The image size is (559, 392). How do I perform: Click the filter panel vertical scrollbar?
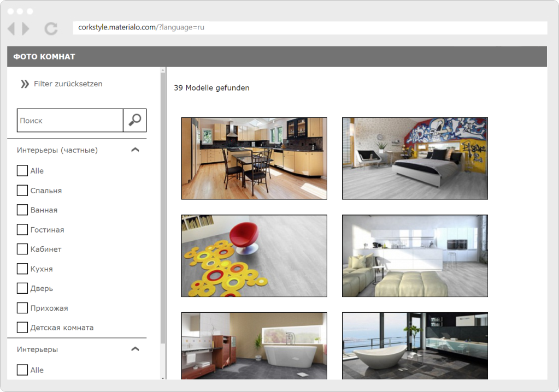[x=163, y=218]
